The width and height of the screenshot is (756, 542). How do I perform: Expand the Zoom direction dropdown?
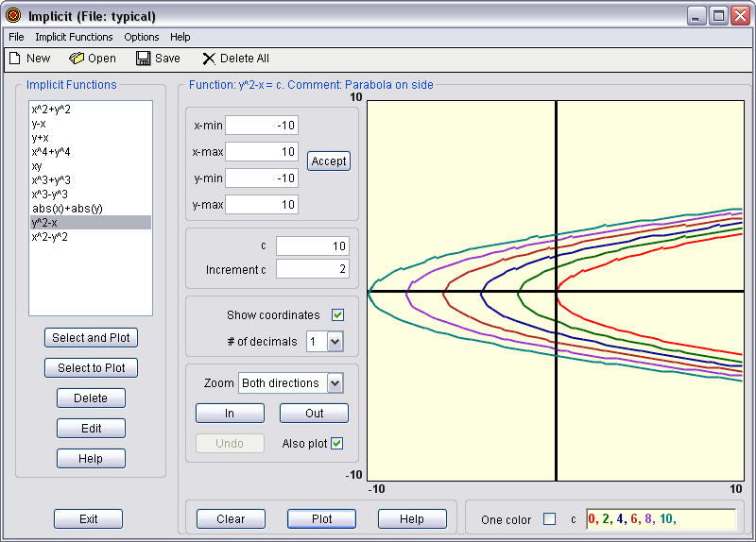click(x=335, y=383)
